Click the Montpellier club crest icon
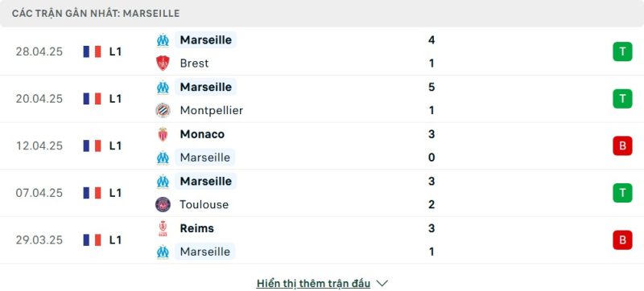 pyautogui.click(x=163, y=110)
